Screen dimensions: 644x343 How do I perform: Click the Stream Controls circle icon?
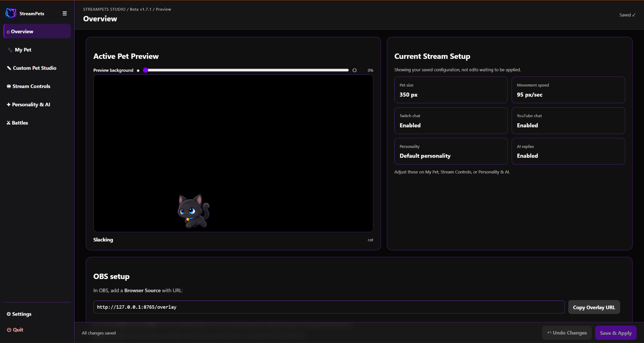tap(9, 86)
